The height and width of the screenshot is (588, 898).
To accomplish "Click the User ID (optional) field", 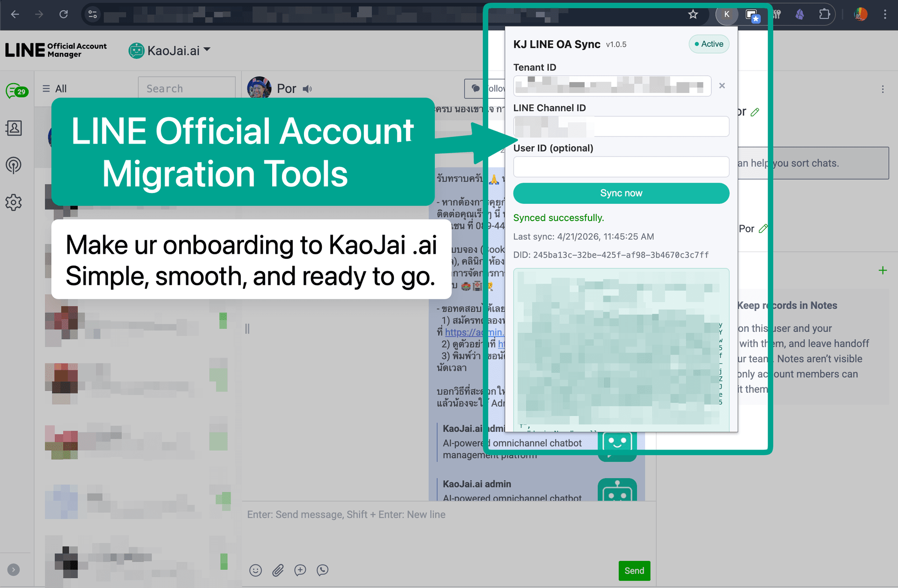I will click(x=621, y=167).
